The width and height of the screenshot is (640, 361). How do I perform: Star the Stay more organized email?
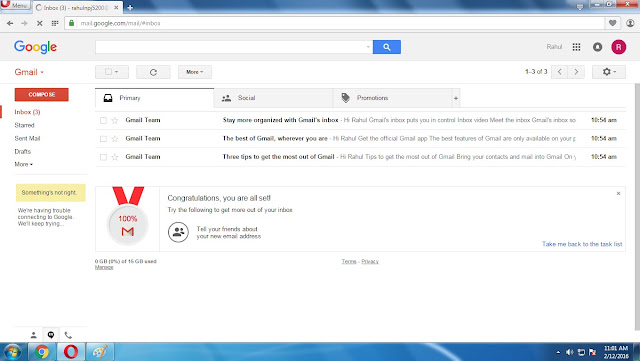(115, 120)
